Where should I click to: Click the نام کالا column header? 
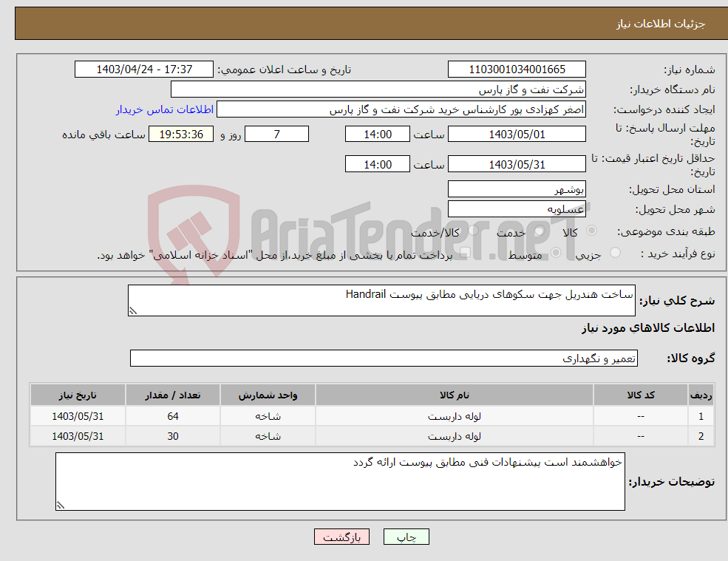coord(455,395)
